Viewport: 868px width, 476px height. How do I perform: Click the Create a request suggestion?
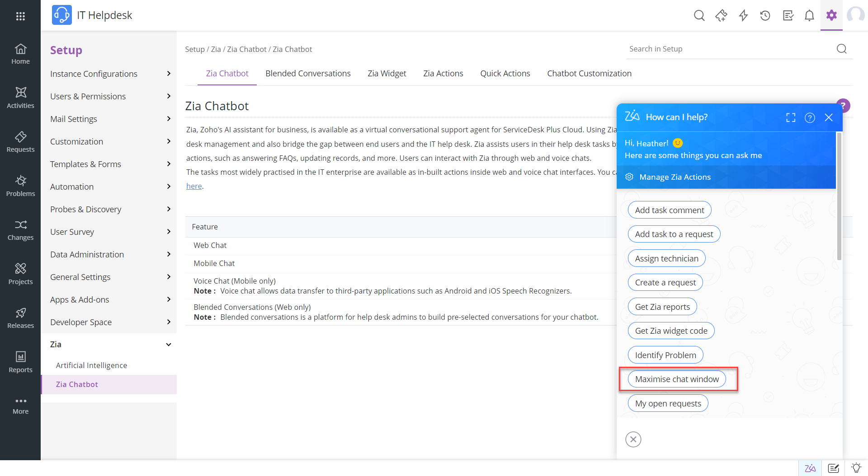[x=665, y=282]
